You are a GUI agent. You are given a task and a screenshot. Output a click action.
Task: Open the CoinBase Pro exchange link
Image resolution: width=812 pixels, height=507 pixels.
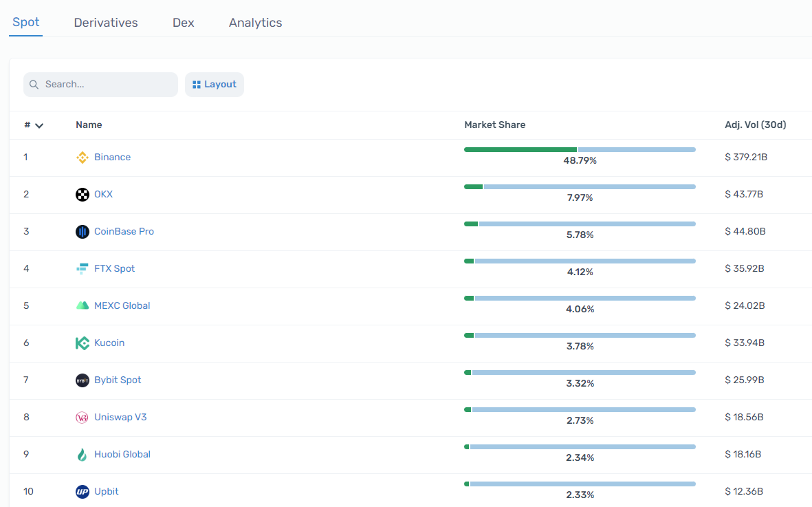124,232
